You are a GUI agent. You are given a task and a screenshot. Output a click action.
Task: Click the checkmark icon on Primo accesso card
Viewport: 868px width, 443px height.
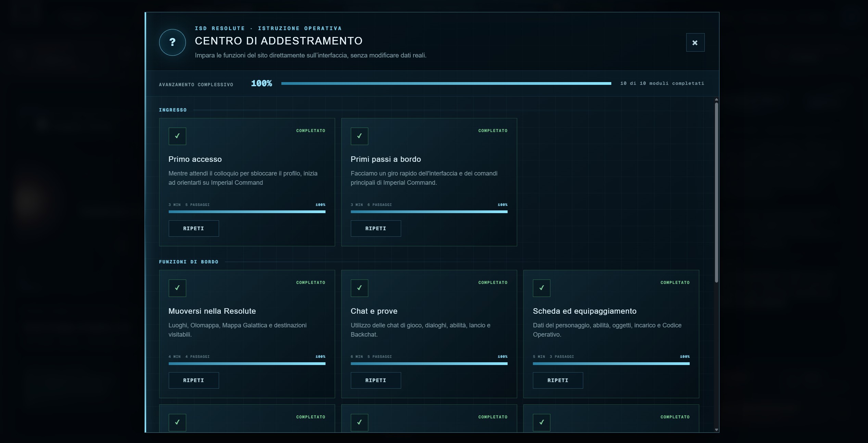(x=177, y=136)
